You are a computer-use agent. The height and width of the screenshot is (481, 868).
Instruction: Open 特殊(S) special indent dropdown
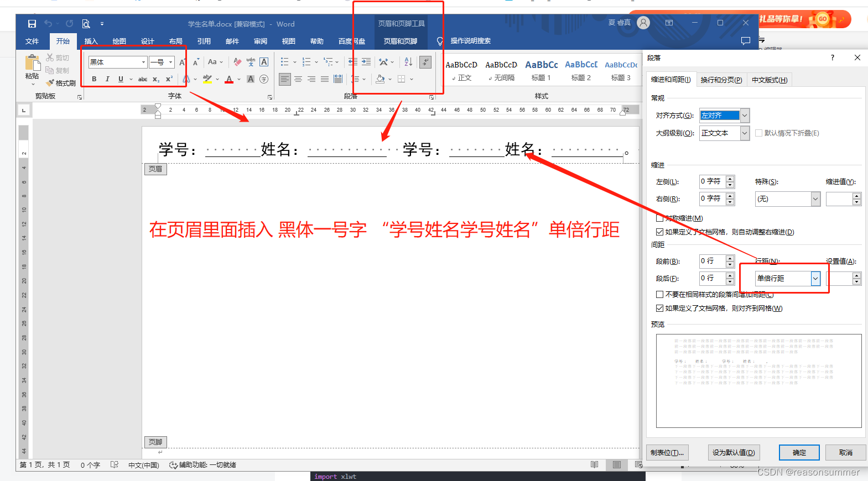click(x=815, y=199)
